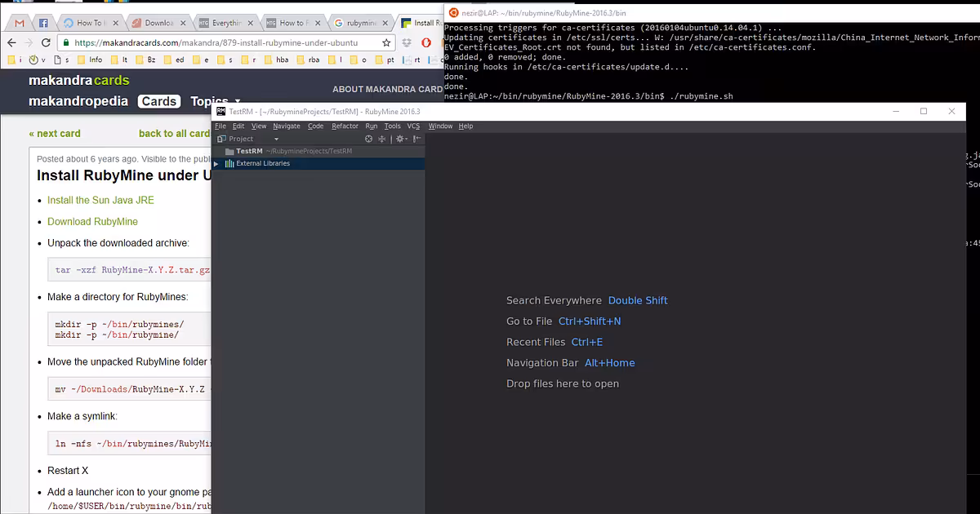
Task: Open the Refactor menu in RubyMine
Action: tap(345, 126)
